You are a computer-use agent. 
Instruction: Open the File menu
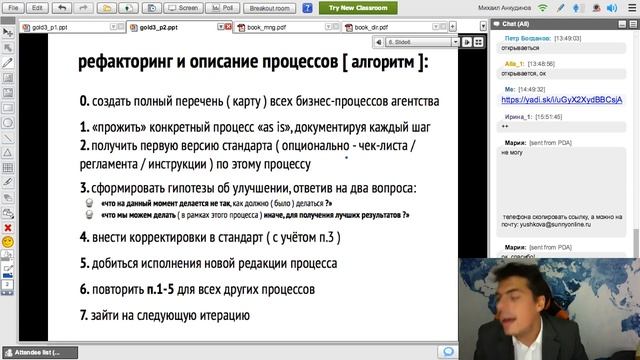point(13,8)
